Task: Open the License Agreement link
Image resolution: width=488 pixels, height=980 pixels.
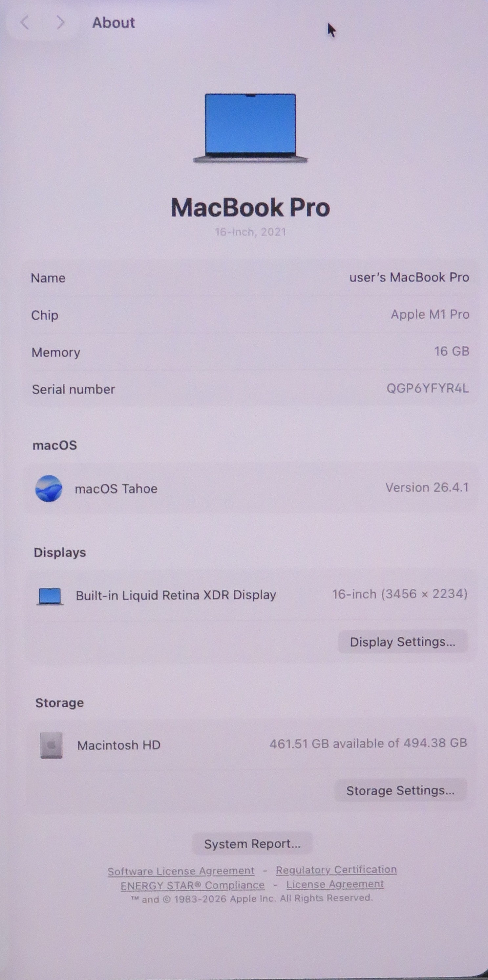Action: (x=335, y=884)
